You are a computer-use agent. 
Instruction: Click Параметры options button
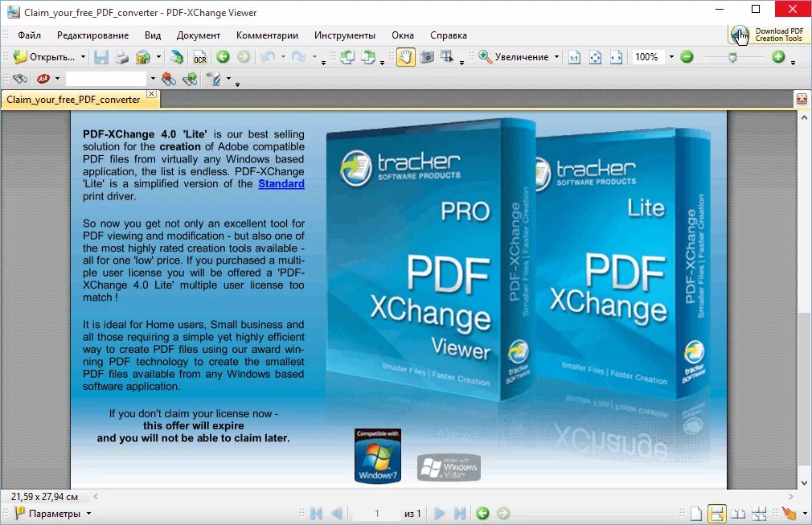point(53,514)
